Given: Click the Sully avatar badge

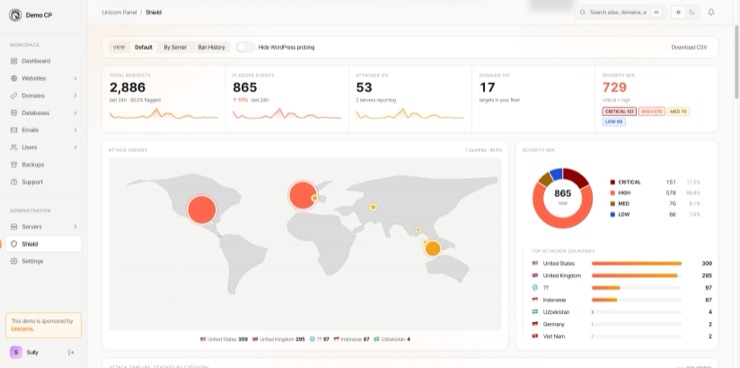Looking at the screenshot, I should tap(16, 352).
